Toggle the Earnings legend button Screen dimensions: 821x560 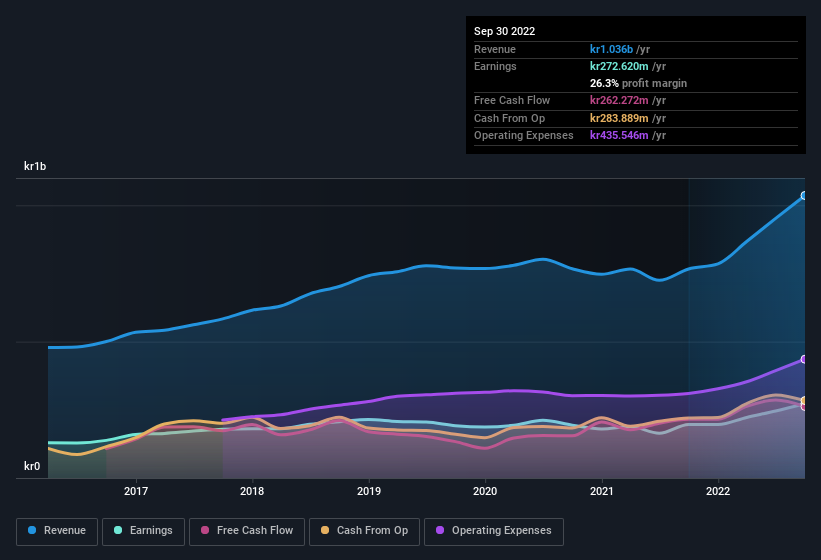click(143, 531)
